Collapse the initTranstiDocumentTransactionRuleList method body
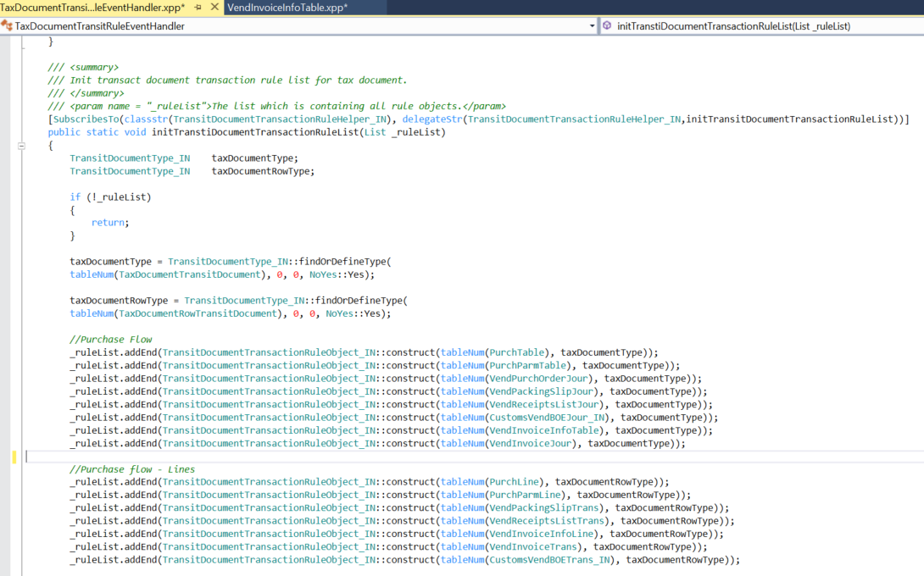This screenshot has width=924, height=576. click(21, 146)
